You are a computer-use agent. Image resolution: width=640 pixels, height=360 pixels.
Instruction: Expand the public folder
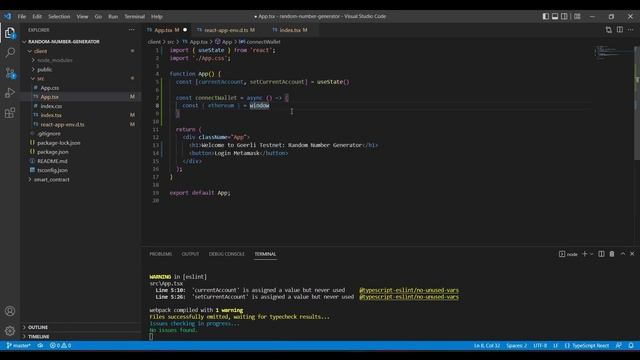pos(44,69)
